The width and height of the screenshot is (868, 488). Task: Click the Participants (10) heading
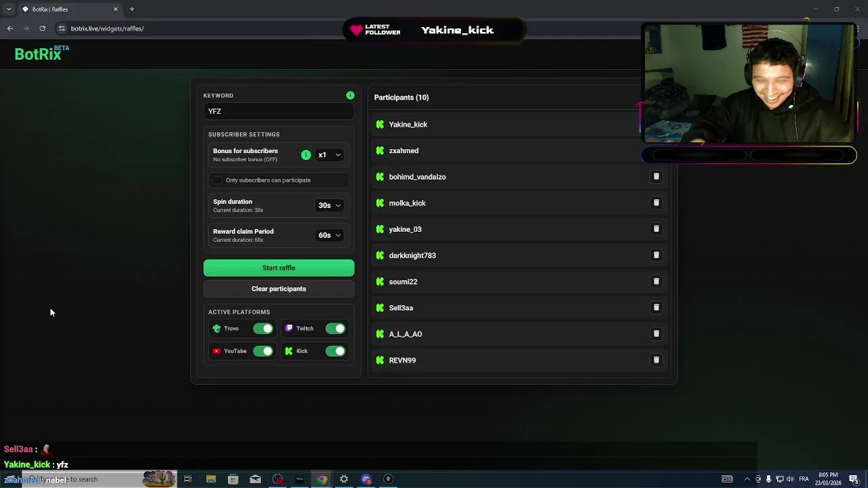[401, 98]
